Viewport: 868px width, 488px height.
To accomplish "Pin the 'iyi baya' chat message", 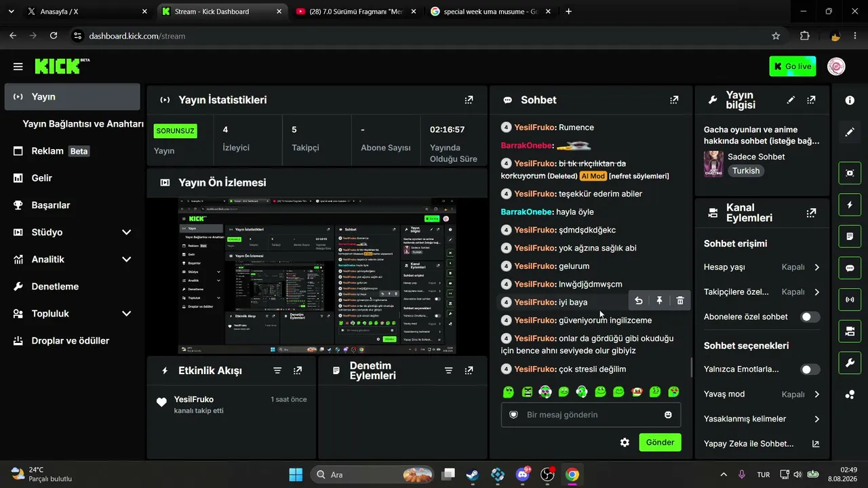I will (659, 301).
